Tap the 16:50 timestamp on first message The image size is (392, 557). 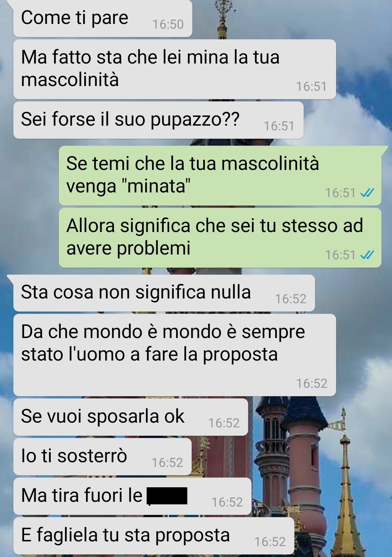pos(168,24)
